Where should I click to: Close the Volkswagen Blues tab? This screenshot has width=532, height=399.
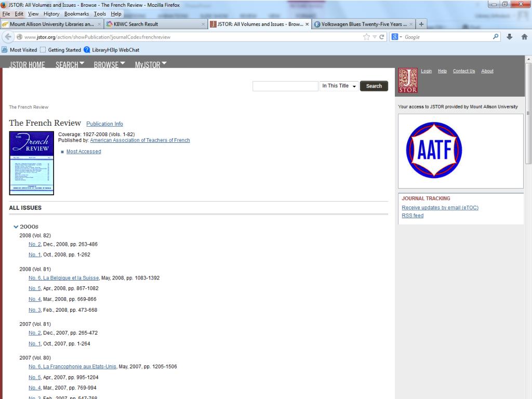coord(411,24)
